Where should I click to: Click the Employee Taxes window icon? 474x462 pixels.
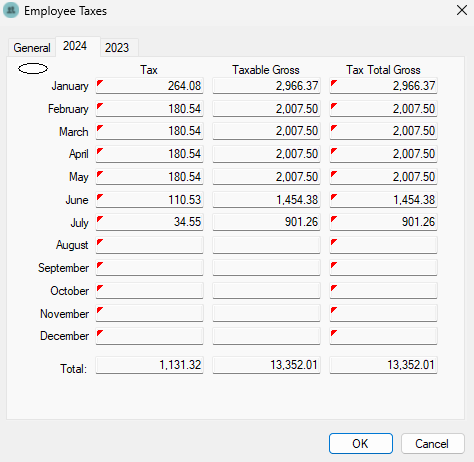pos(11,10)
